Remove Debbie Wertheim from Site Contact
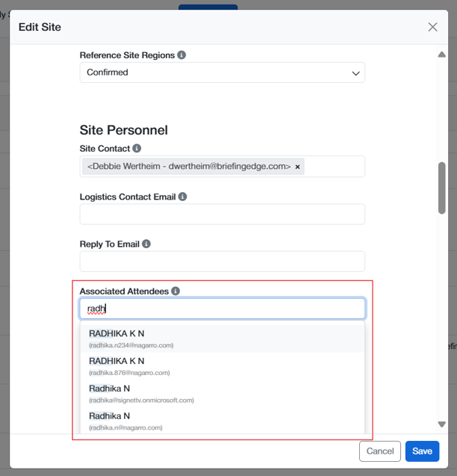This screenshot has width=457, height=476. click(x=297, y=167)
